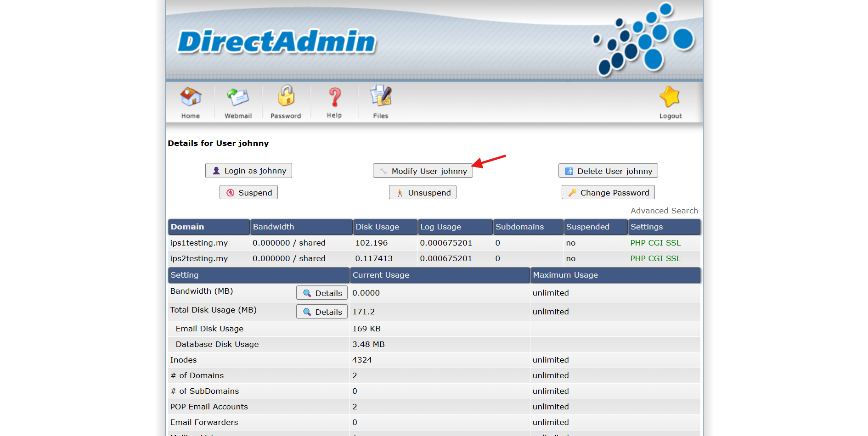Click disk usage value 0.117413
This screenshot has width=868, height=436.
[374, 258]
